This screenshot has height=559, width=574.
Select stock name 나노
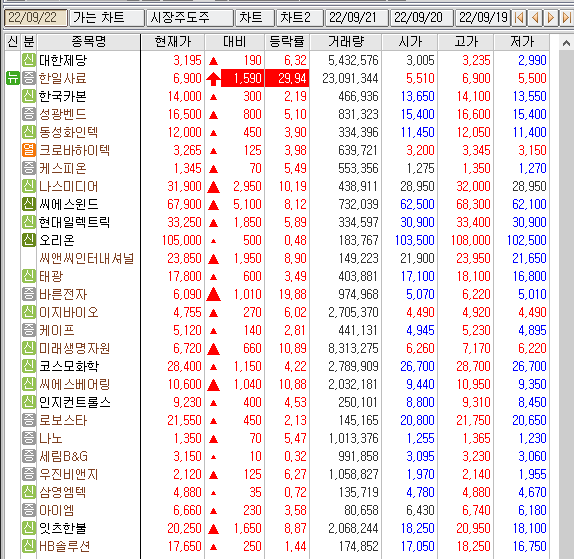[x=51, y=438]
